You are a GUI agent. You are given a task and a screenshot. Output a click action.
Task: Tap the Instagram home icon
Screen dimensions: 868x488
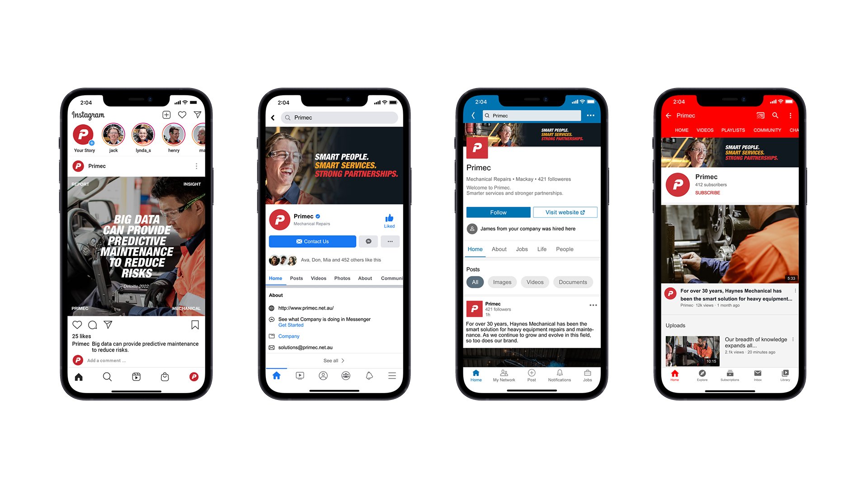(79, 376)
